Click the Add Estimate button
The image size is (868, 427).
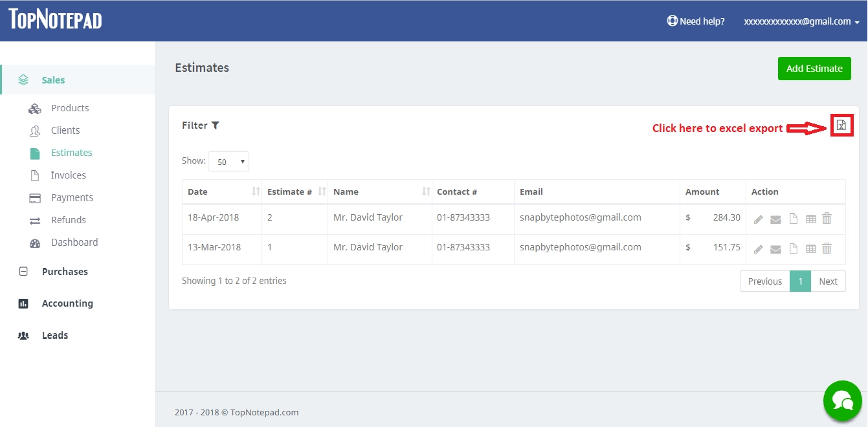pyautogui.click(x=814, y=69)
